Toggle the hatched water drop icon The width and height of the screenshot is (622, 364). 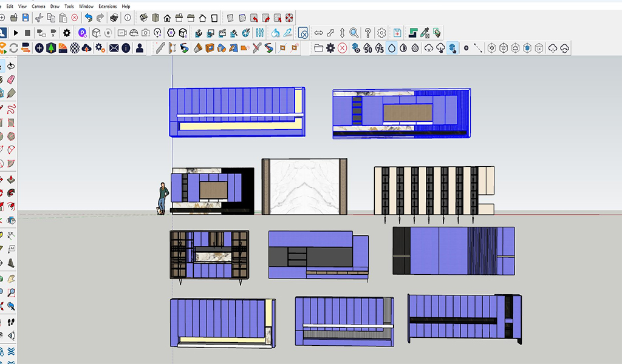click(x=415, y=48)
